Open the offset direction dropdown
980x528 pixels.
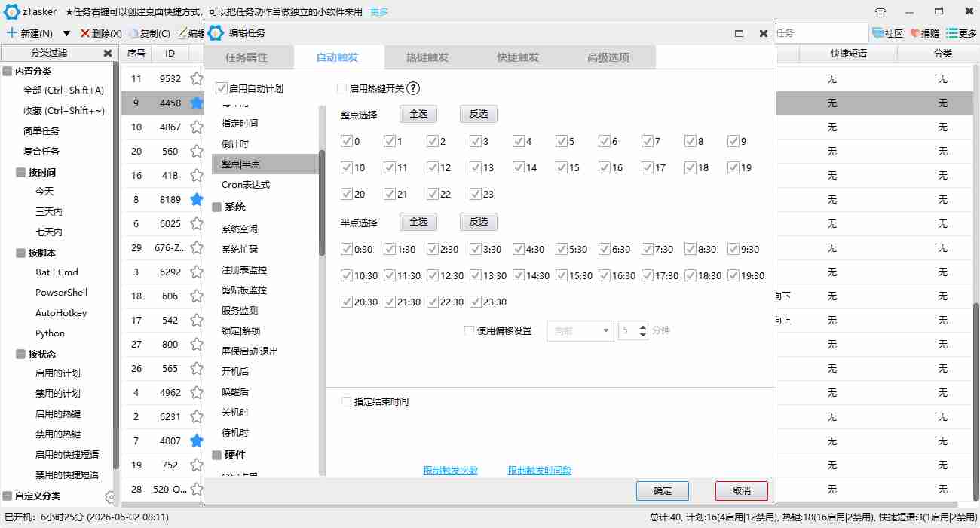(580, 330)
